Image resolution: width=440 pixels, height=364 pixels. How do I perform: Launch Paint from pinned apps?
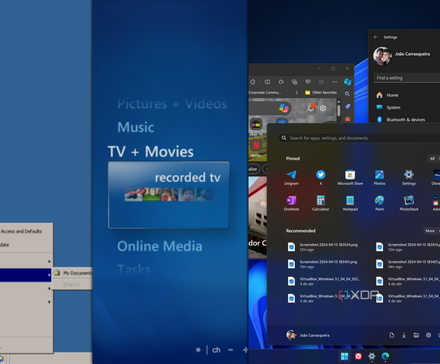(379, 203)
